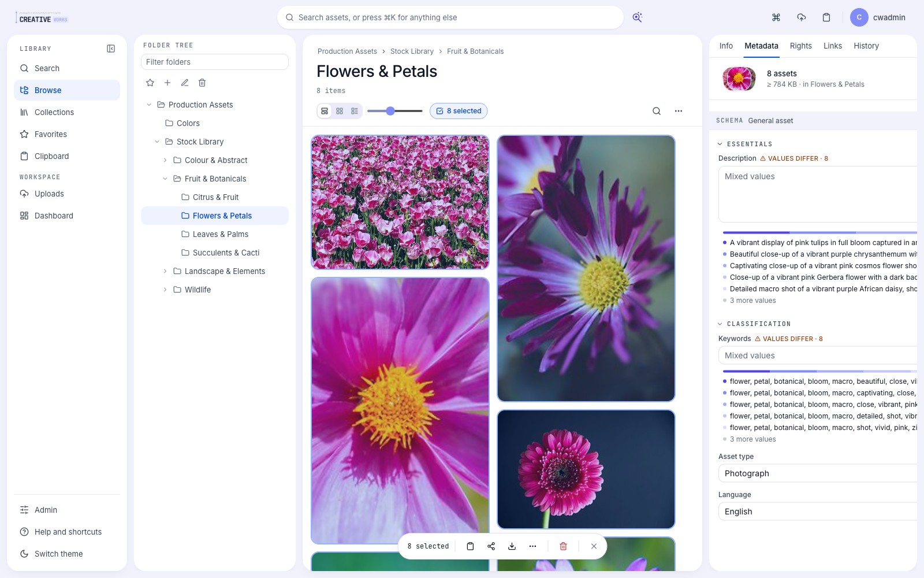Screen dimensions: 924x578
Task: Click the Keywords mixed values field
Action: [818, 355]
